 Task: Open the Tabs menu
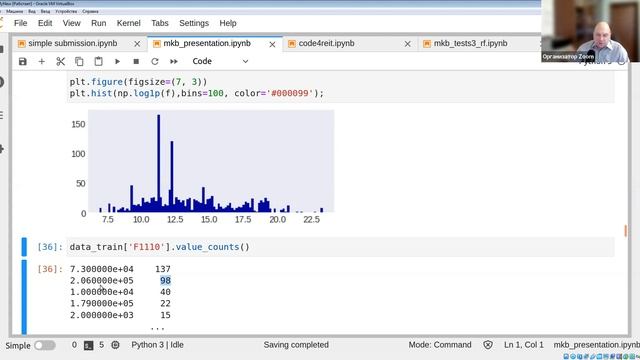coord(160,23)
